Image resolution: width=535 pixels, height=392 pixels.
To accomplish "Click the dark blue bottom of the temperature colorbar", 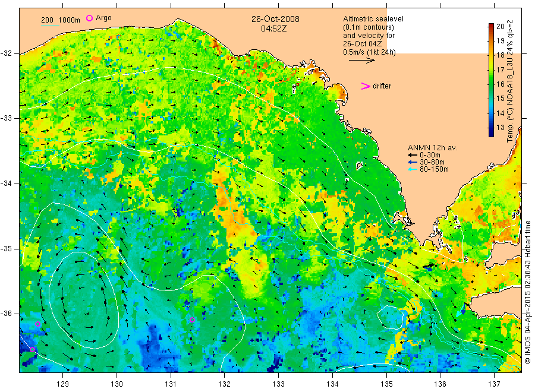I will coord(491,133).
